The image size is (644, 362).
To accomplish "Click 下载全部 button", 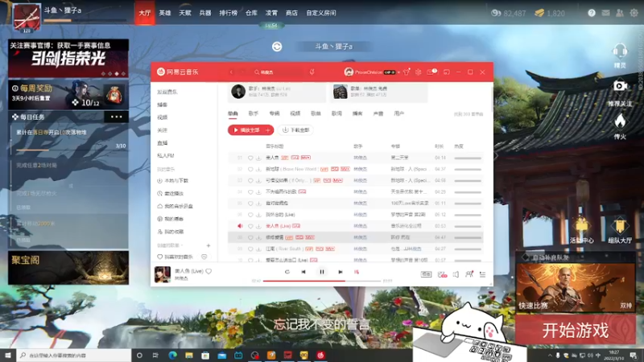I will (x=295, y=130).
